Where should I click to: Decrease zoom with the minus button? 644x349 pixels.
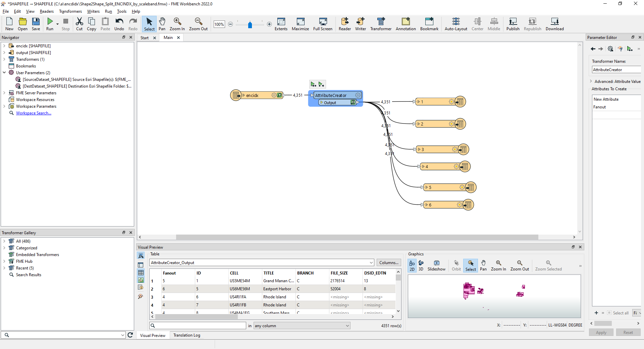point(230,24)
